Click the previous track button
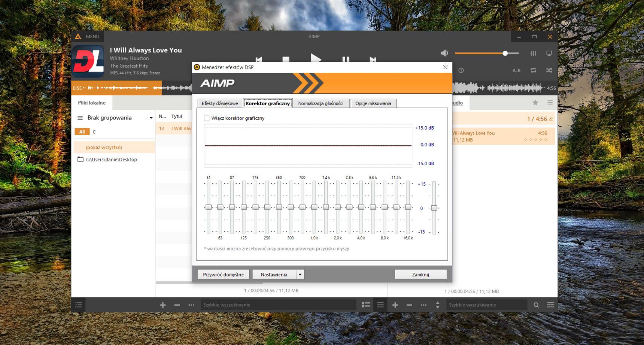 (x=259, y=59)
